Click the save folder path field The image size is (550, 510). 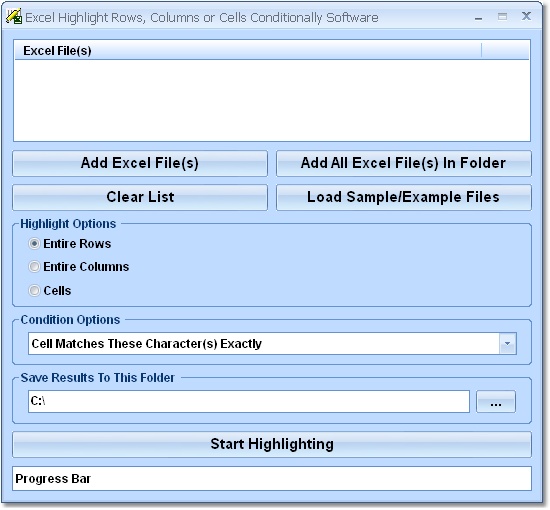tap(249, 402)
